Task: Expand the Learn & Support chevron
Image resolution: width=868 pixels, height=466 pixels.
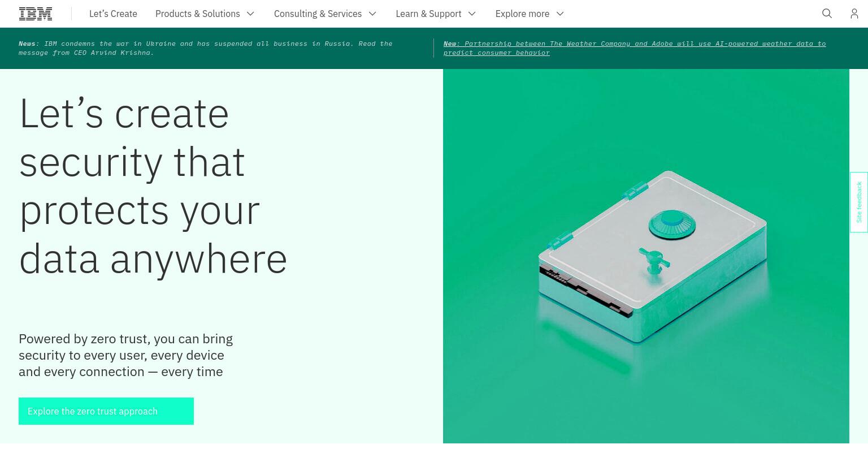Action: pos(472,14)
